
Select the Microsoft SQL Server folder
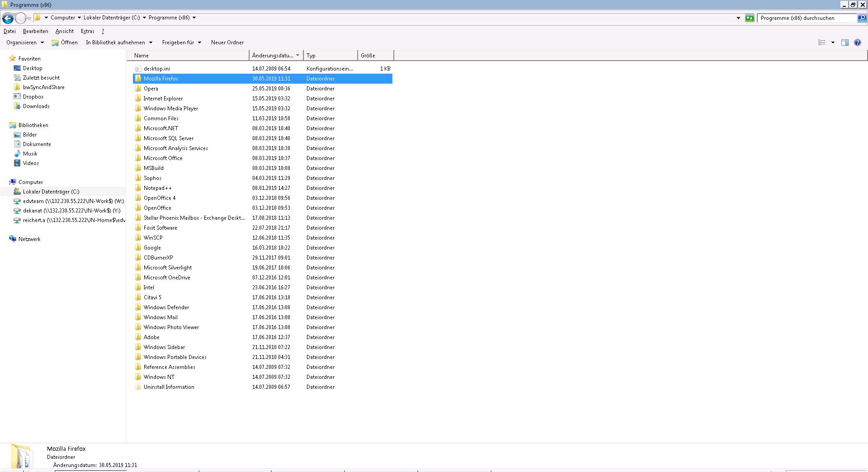169,138
